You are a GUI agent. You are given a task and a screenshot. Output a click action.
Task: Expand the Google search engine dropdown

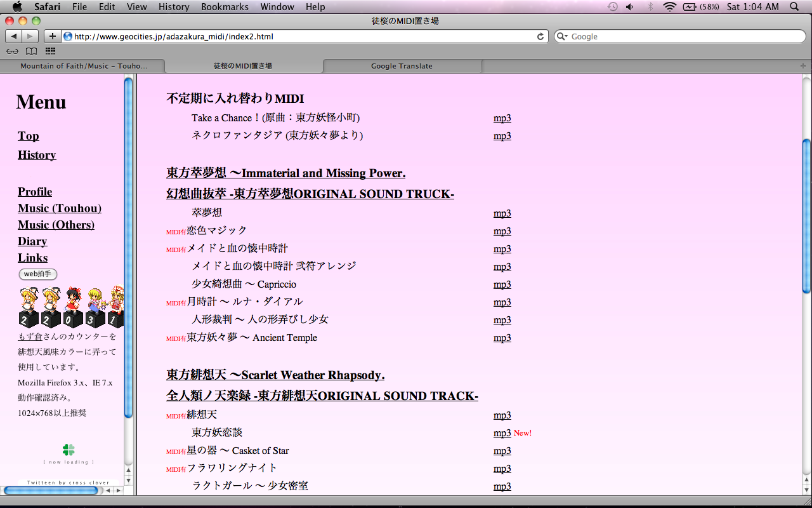(x=562, y=36)
